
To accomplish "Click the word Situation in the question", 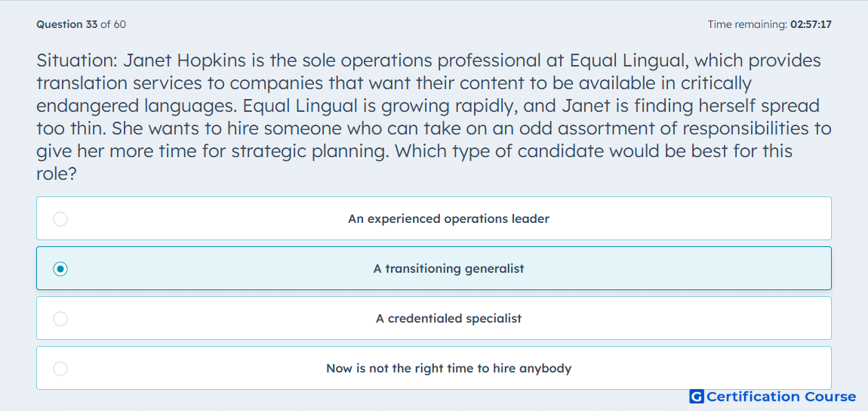I will tap(77, 60).
